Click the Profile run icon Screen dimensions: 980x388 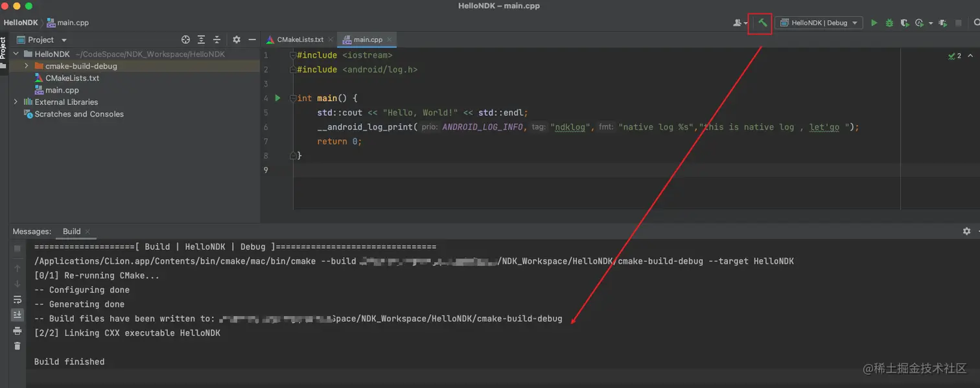point(919,23)
